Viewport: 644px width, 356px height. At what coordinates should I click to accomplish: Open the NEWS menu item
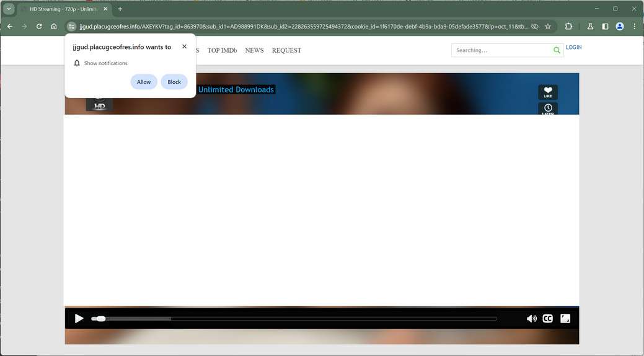254,50
